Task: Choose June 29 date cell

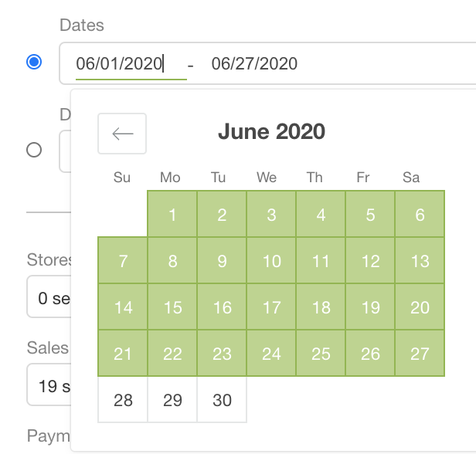Action: [x=172, y=399]
